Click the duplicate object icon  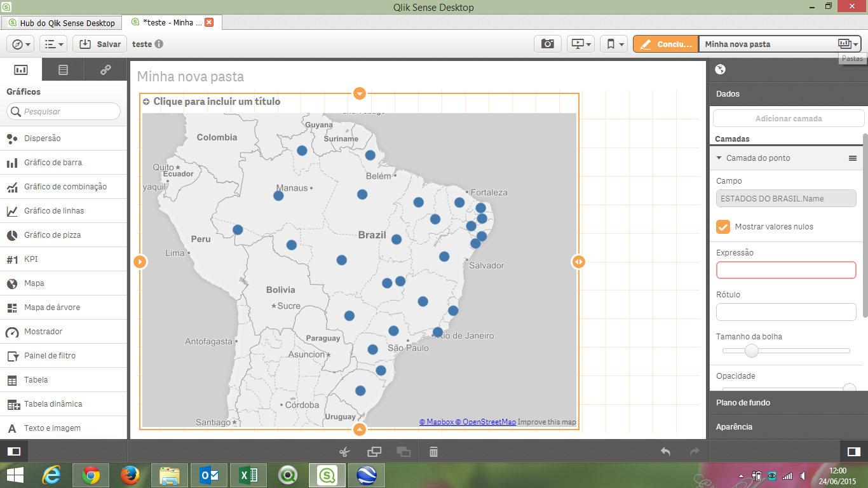(374, 452)
